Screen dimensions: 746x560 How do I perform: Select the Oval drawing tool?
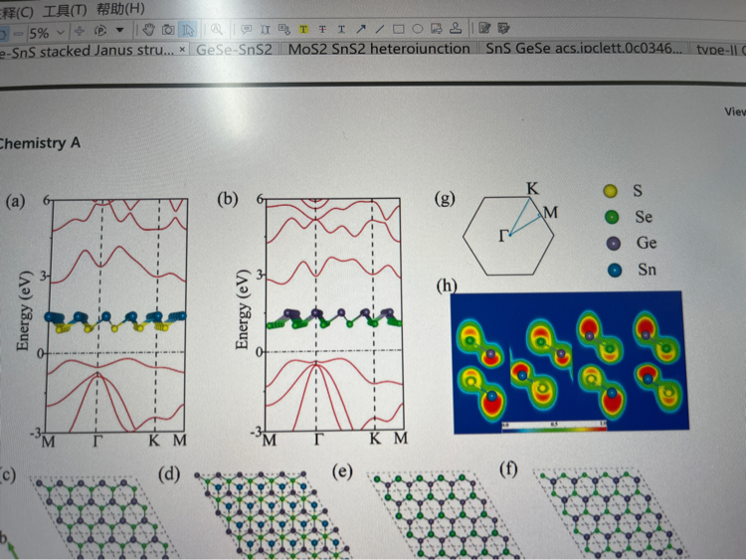point(418,29)
